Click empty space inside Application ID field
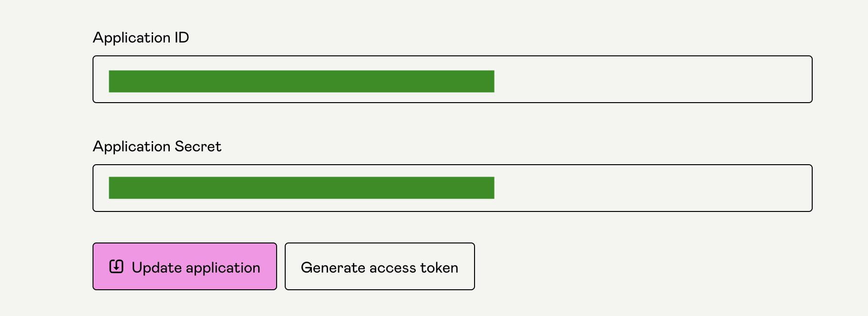The width and height of the screenshot is (868, 316). 653,79
